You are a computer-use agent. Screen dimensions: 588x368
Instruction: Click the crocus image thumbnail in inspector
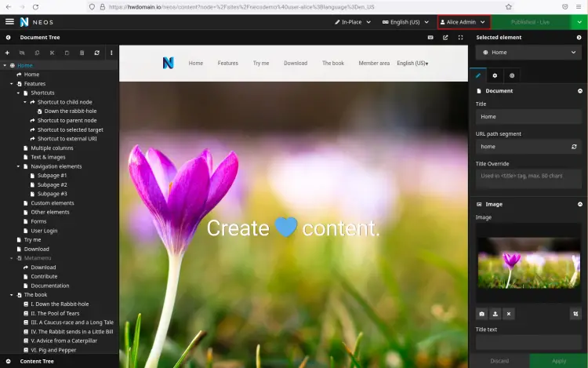528,263
